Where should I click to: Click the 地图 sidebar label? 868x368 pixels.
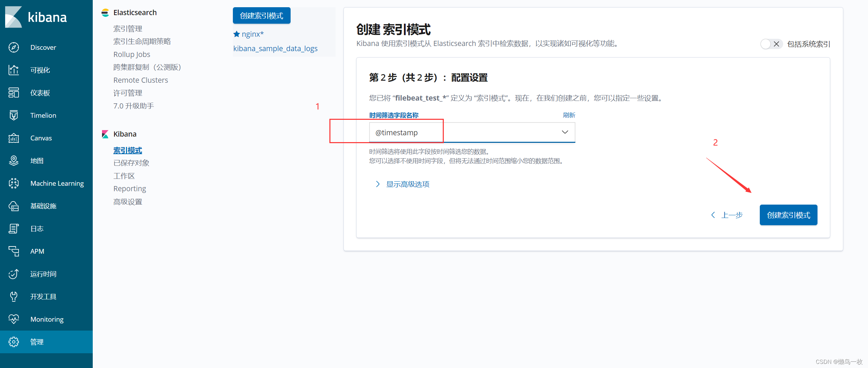37,161
